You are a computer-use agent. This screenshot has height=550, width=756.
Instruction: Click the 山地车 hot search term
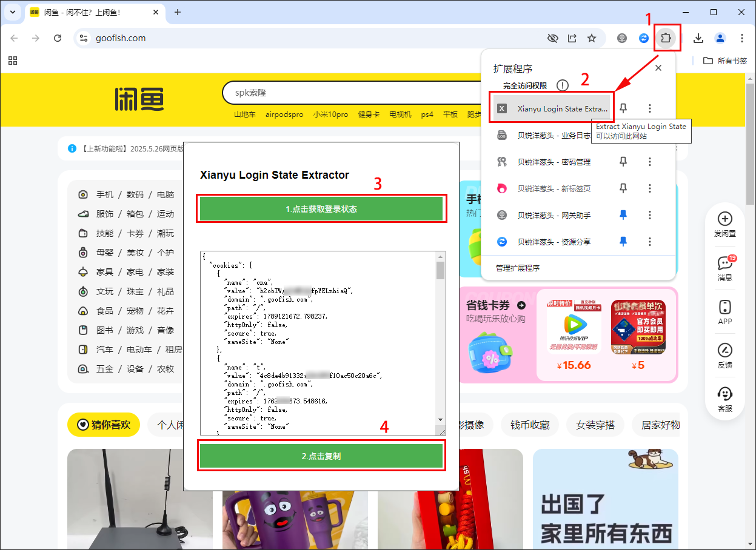pyautogui.click(x=245, y=114)
